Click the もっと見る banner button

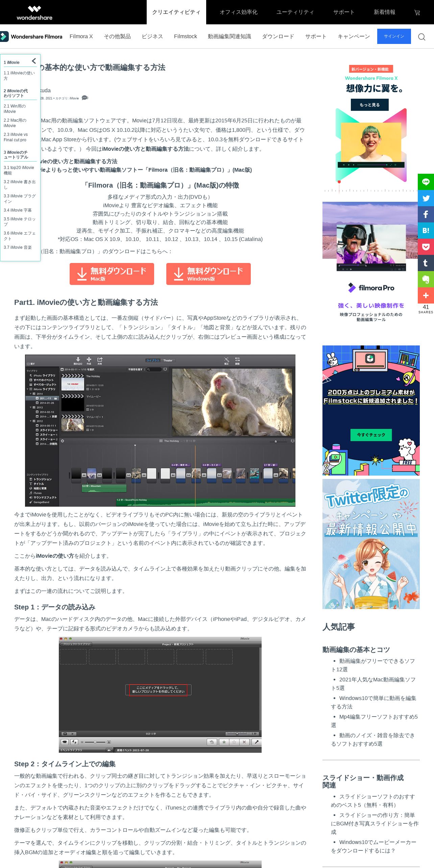click(x=370, y=105)
